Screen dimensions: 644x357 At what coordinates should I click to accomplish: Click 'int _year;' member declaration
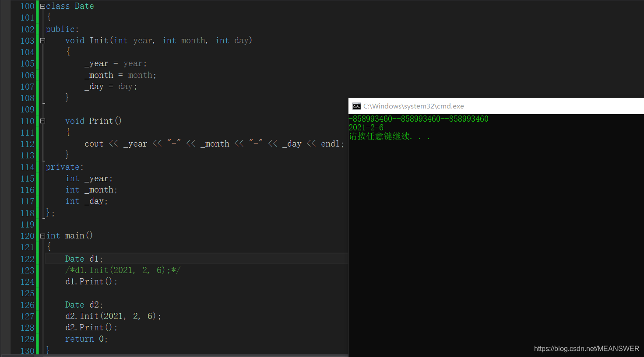(x=89, y=178)
